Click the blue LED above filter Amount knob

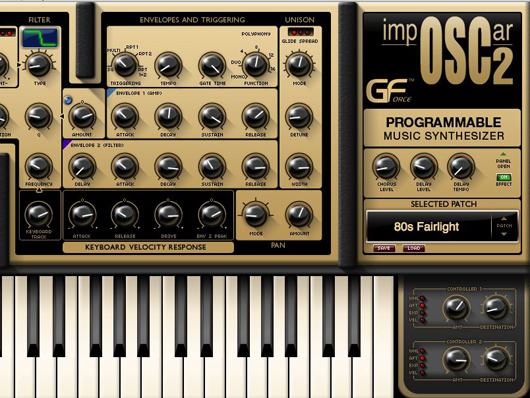(x=68, y=100)
